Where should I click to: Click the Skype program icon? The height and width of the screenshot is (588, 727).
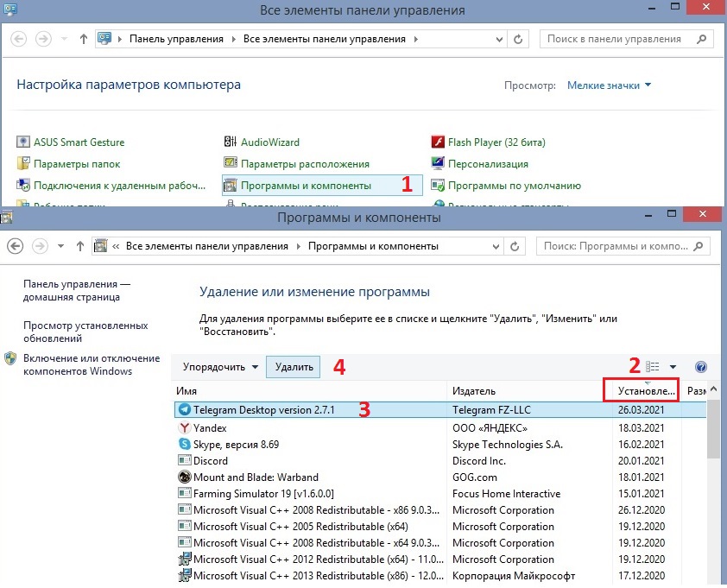[185, 445]
